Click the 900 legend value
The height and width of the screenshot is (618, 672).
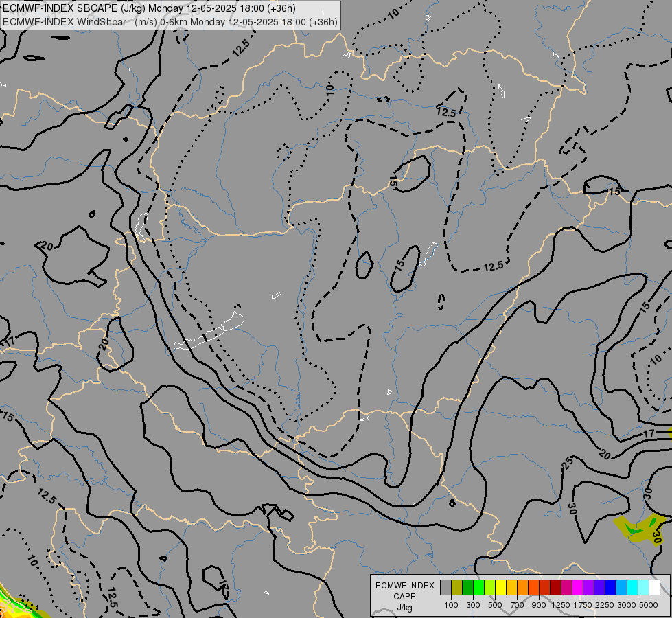click(539, 605)
